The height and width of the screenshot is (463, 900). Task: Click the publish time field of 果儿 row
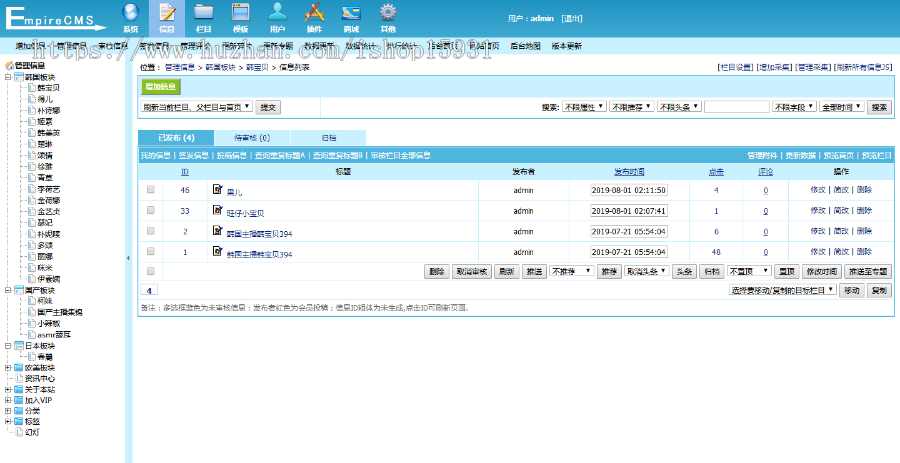(629, 190)
